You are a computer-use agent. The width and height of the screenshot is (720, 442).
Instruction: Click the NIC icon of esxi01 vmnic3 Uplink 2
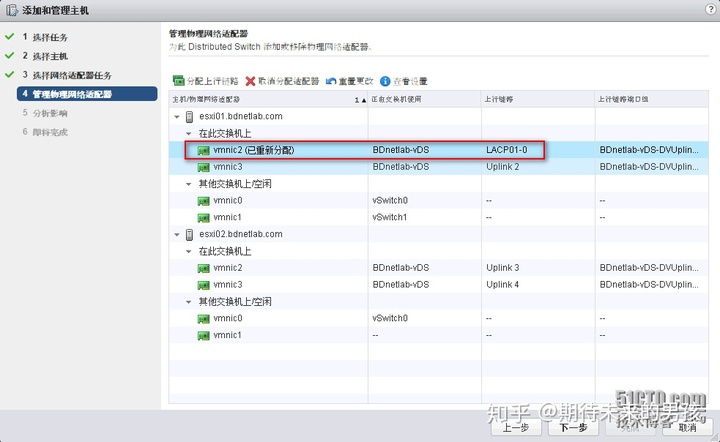203,168
